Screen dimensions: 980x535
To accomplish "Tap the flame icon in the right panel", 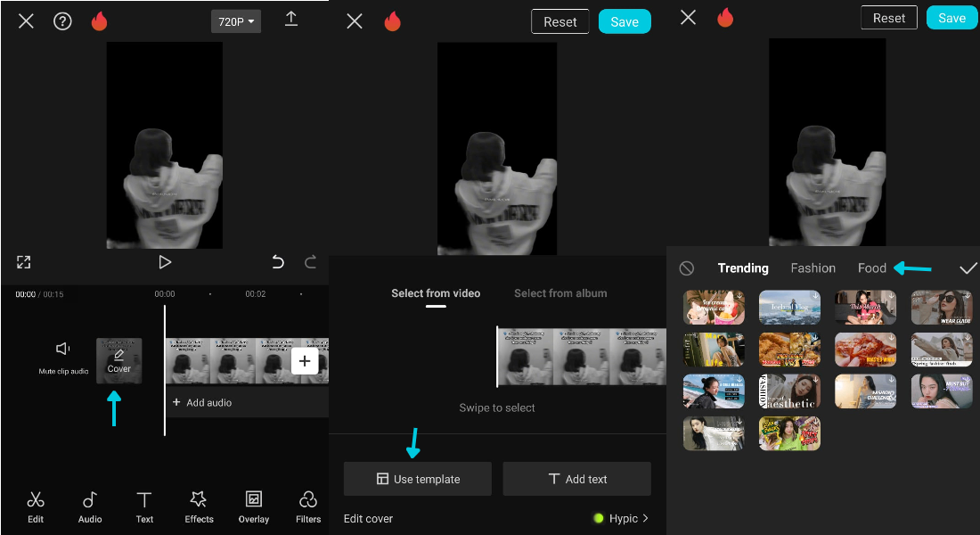I will click(x=725, y=18).
